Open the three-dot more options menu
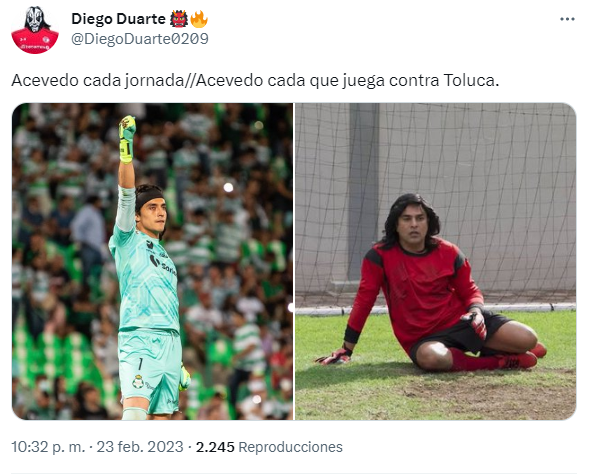 click(567, 19)
